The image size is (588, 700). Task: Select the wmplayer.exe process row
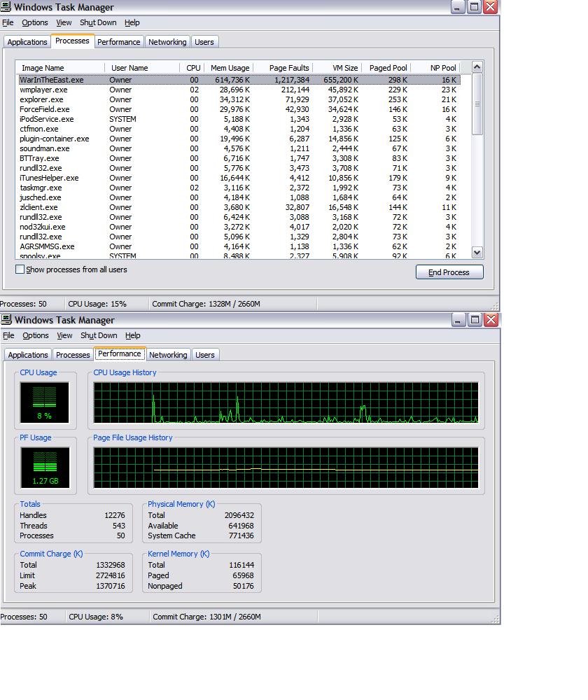(x=239, y=90)
